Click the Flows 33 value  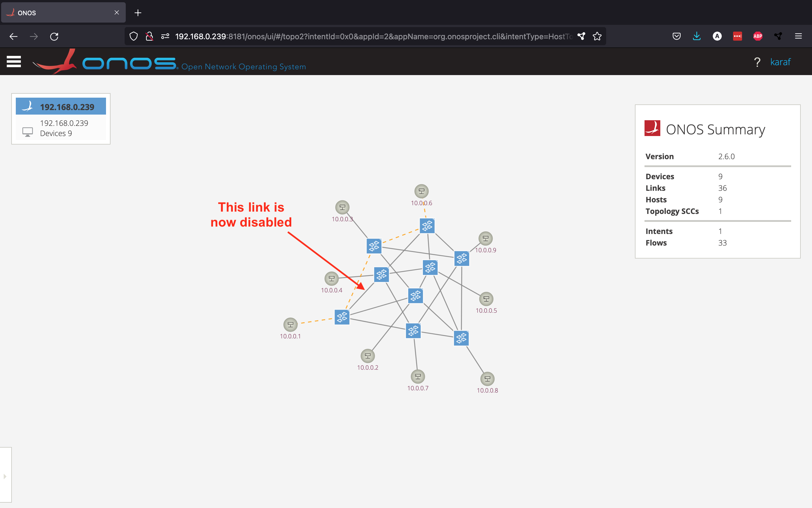coord(722,243)
